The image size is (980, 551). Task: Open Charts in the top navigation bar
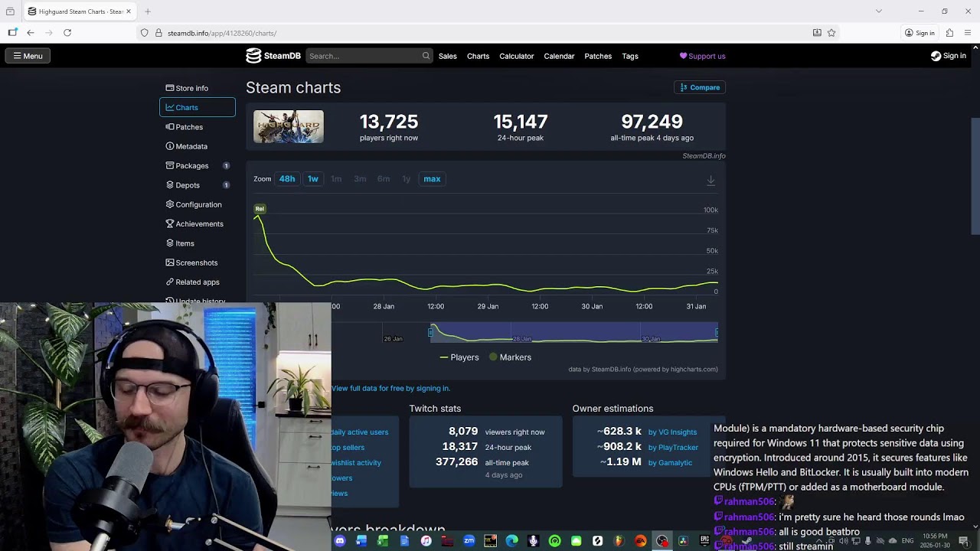pyautogui.click(x=479, y=56)
